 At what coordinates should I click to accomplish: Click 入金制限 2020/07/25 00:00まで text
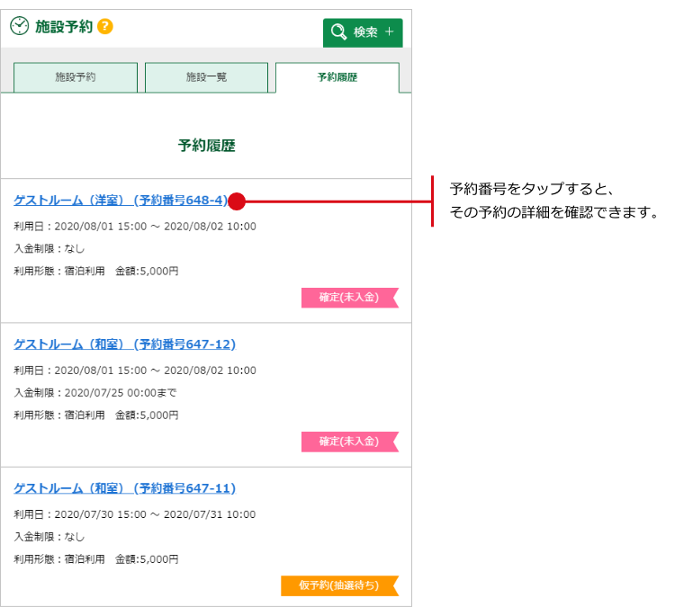click(x=95, y=393)
